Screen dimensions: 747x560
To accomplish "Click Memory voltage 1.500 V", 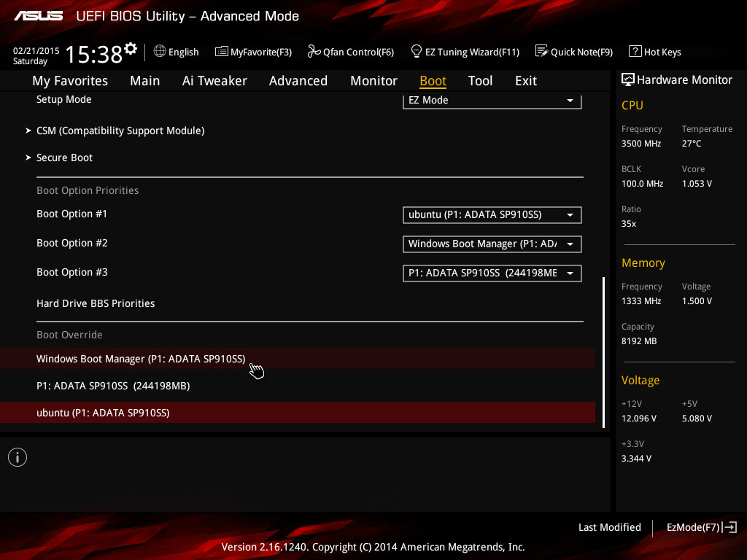I will tap(697, 301).
